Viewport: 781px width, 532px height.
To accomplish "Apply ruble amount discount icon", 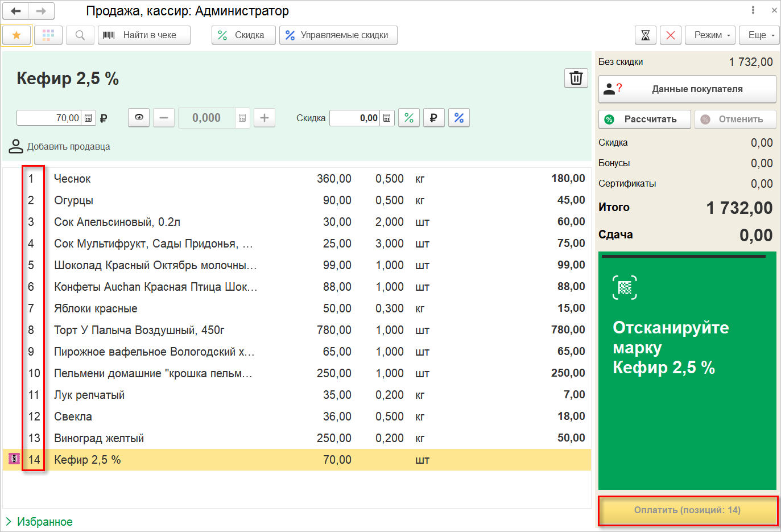I will [433, 118].
